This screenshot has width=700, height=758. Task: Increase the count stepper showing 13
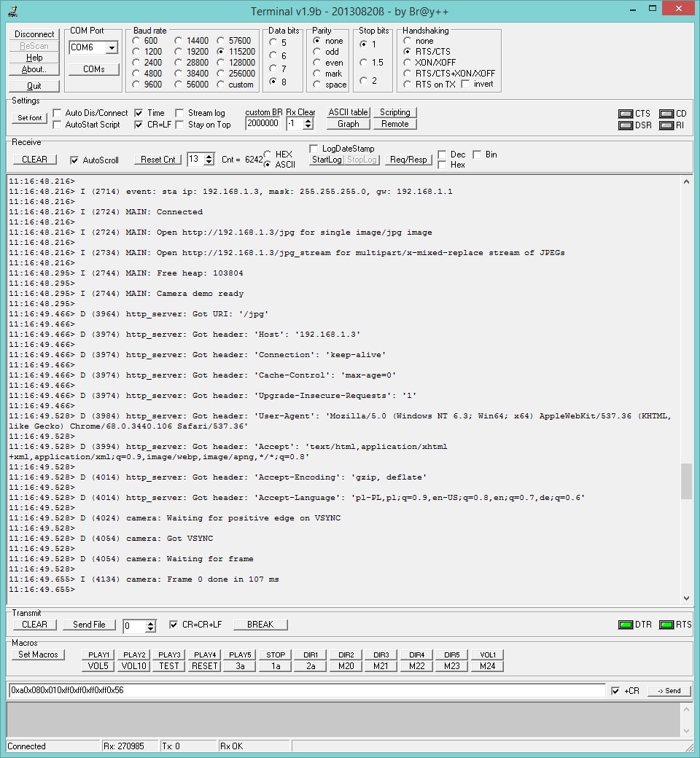click(x=209, y=157)
